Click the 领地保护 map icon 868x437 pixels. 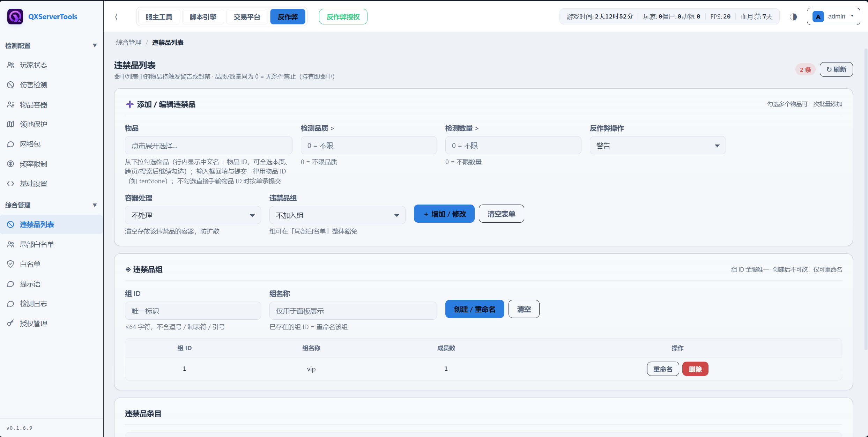coord(10,124)
